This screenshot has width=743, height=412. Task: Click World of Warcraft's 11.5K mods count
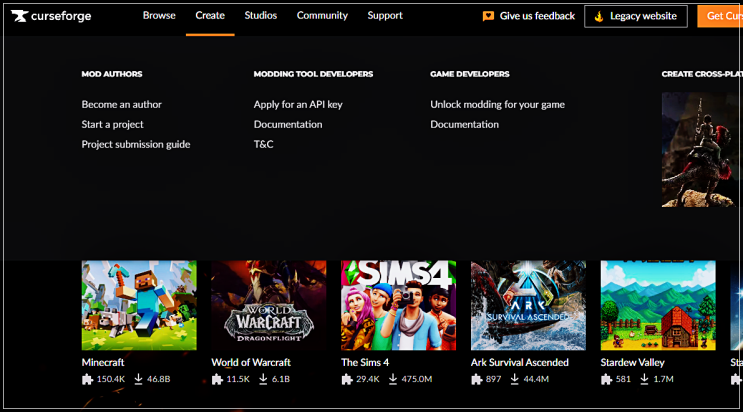pos(238,379)
